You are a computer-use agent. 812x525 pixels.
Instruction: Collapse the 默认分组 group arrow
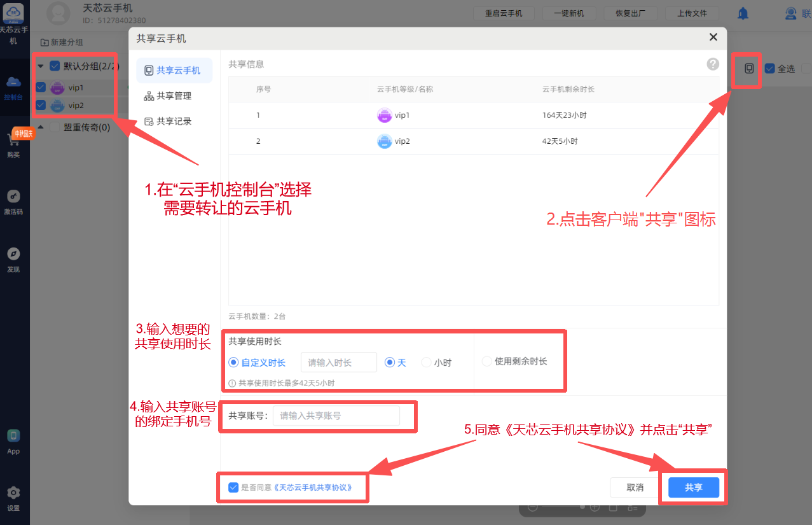point(41,66)
